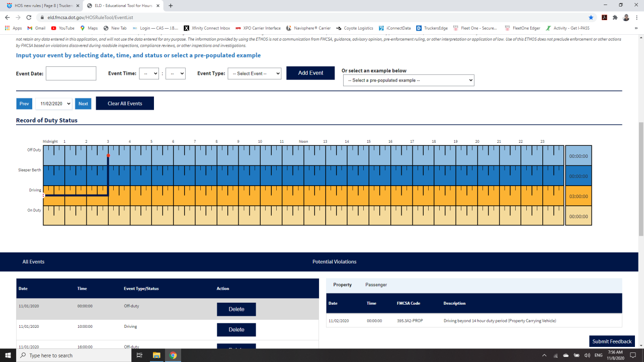The height and width of the screenshot is (362, 644).
Task: Close the HOS new rules tab
Action: [77, 6]
